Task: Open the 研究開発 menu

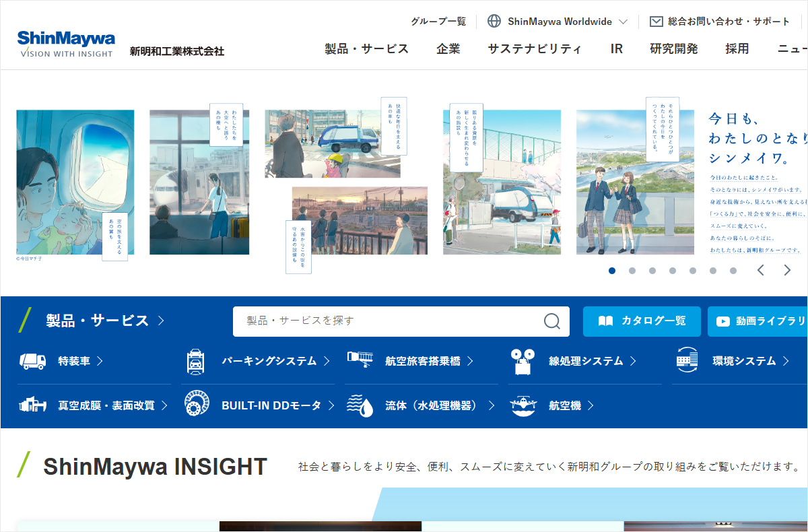Action: [674, 48]
